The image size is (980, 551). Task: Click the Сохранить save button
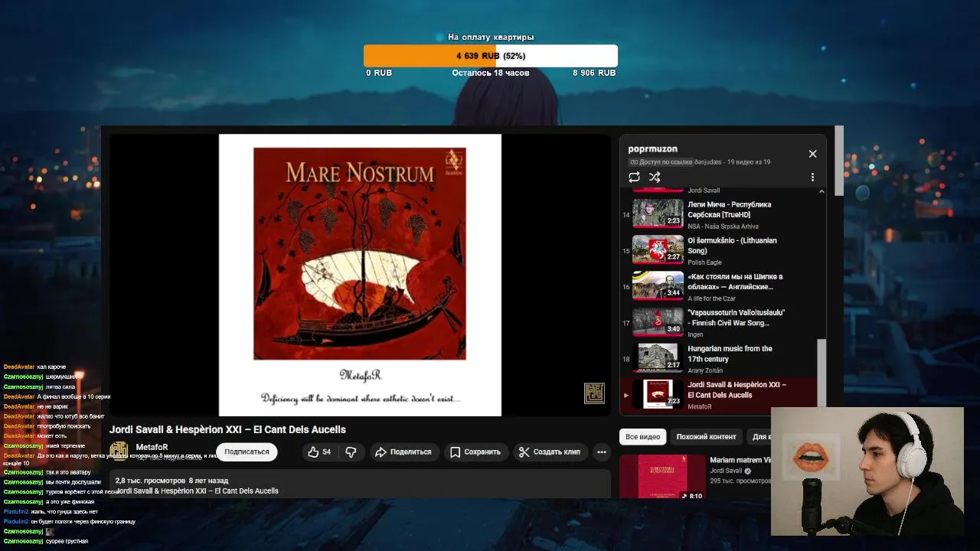pyautogui.click(x=475, y=452)
